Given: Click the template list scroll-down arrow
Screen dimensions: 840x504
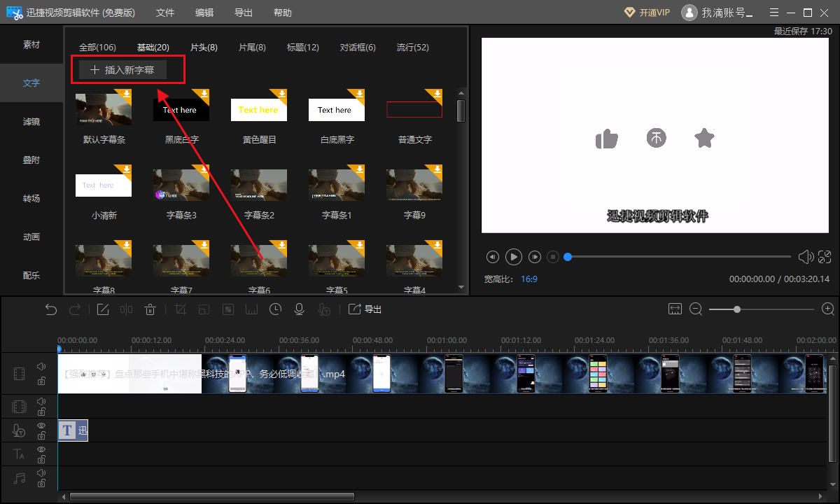Looking at the screenshot, I should point(461,287).
